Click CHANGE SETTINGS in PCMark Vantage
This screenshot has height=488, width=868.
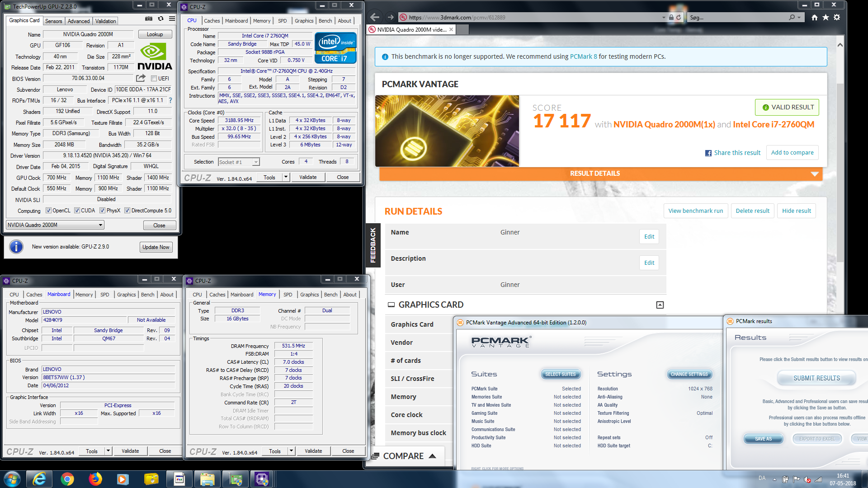(689, 375)
